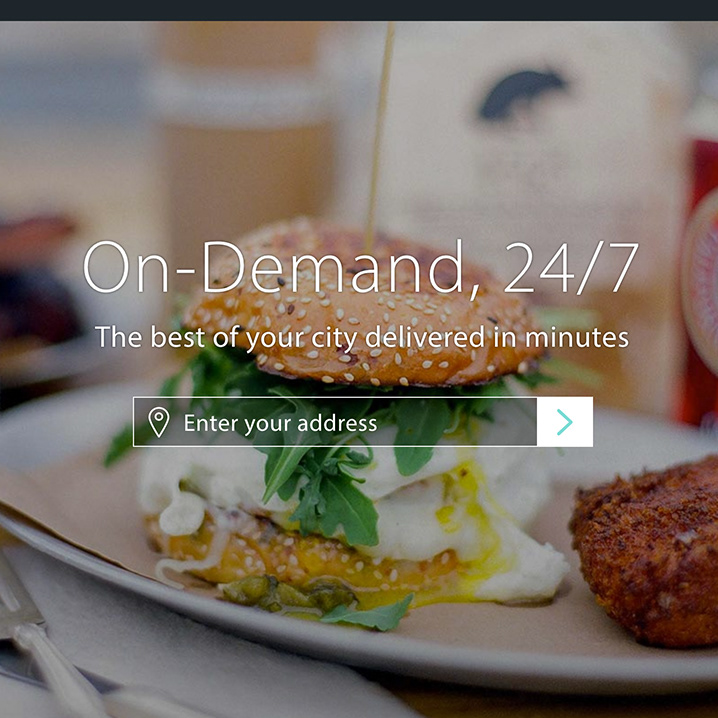Focus the 'Enter your address' field

pyautogui.click(x=335, y=422)
